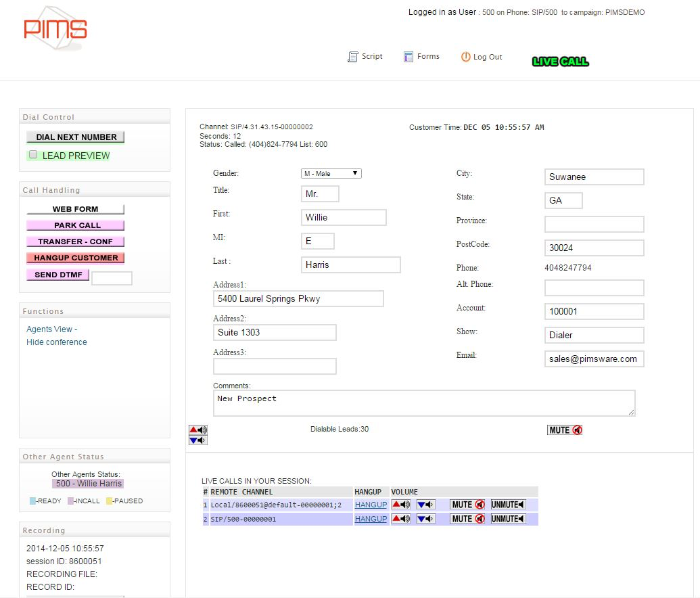Enable the LEAD PREVIEW checkbox

tap(32, 154)
